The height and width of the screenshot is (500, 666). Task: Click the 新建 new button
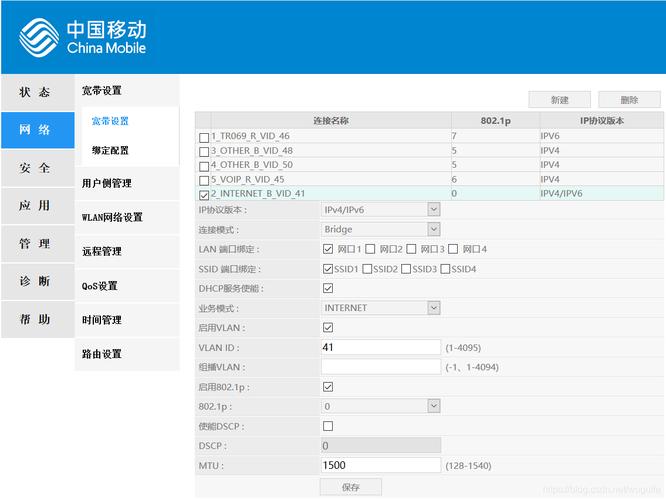[x=559, y=100]
